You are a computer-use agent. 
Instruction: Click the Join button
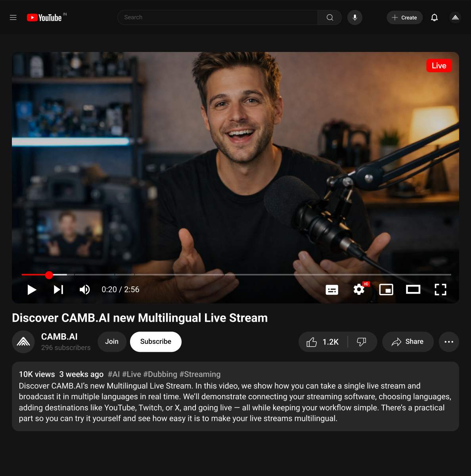pos(112,342)
